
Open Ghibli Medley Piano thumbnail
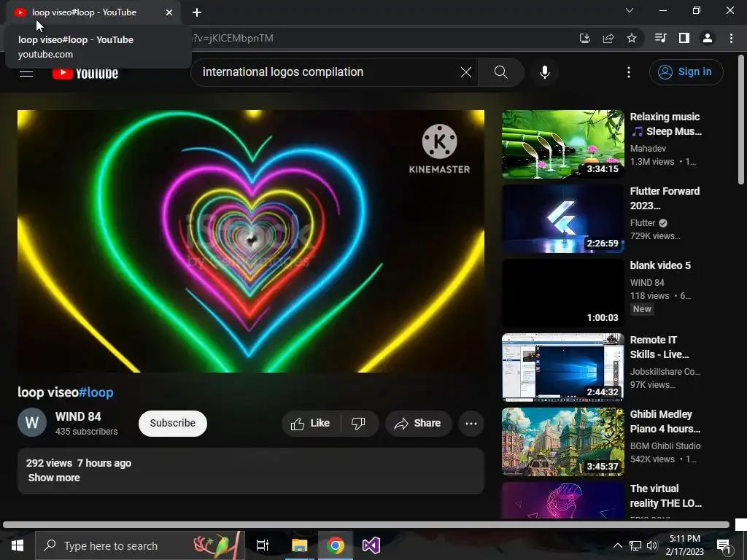coord(562,441)
